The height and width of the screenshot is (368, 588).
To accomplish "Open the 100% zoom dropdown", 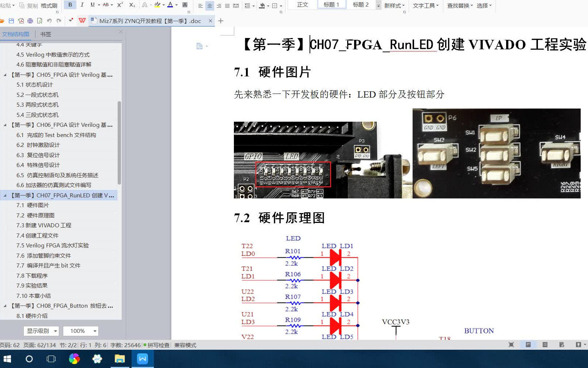I will tap(80, 331).
